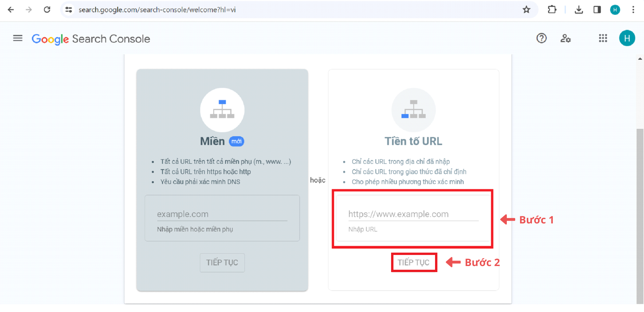This screenshot has width=644, height=312.
Task: Open browser downloads icon
Action: click(x=579, y=10)
